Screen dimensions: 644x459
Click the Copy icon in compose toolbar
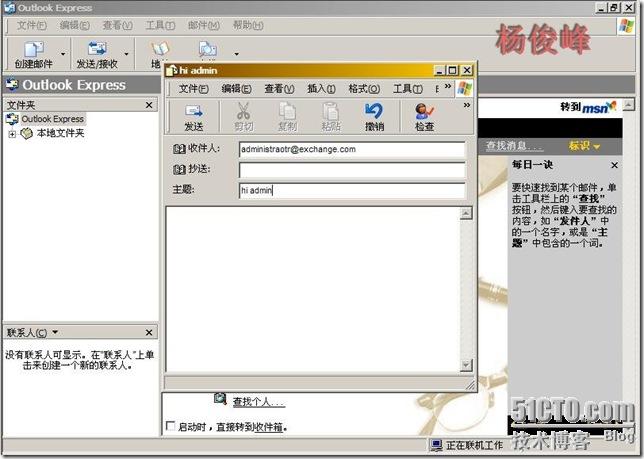[287, 111]
